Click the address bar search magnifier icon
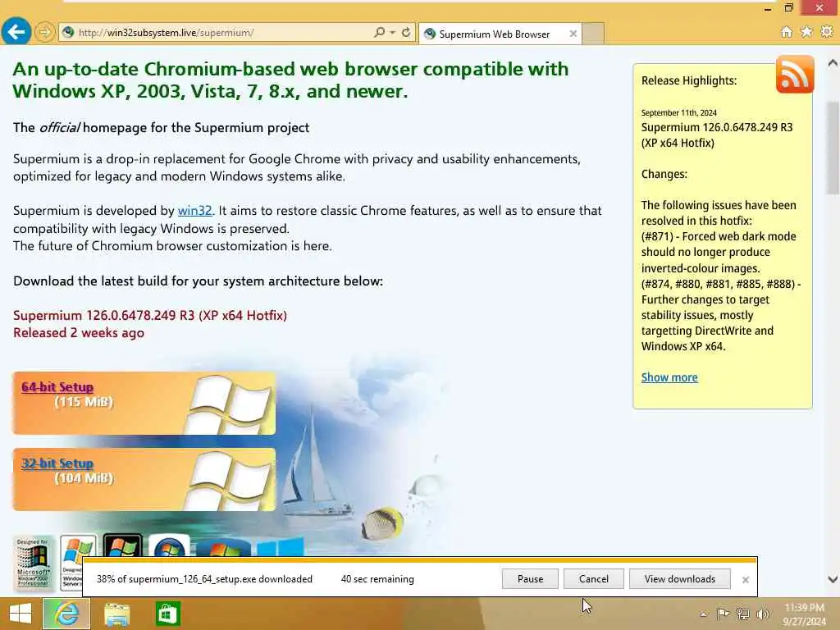This screenshot has height=630, width=840. point(379,33)
